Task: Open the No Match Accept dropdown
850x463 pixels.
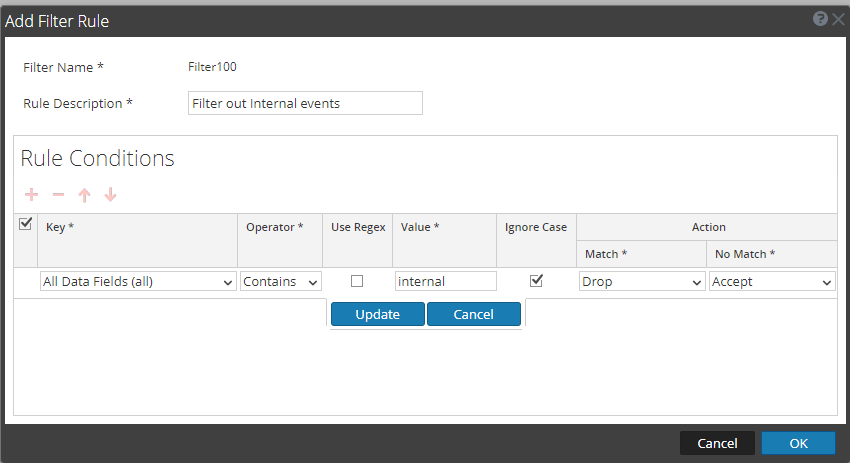Action: click(771, 282)
